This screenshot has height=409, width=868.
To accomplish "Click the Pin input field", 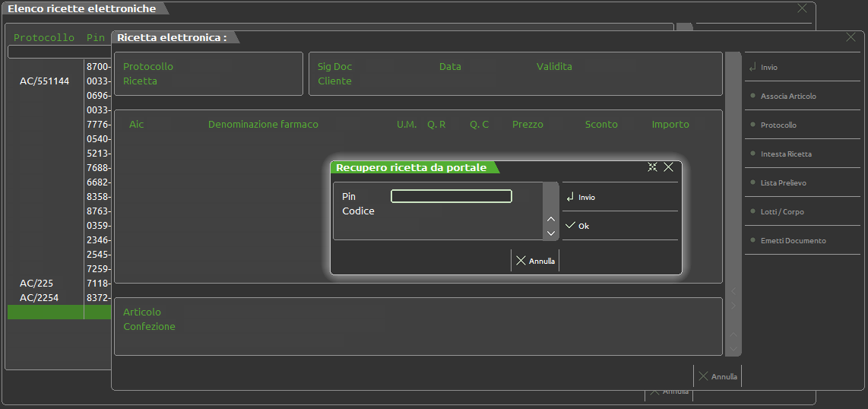I will tap(451, 196).
